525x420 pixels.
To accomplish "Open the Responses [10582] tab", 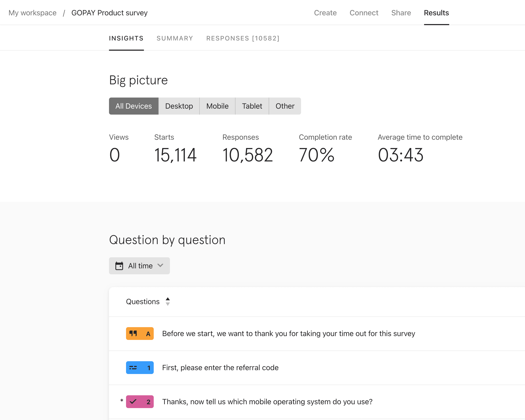I will (243, 38).
